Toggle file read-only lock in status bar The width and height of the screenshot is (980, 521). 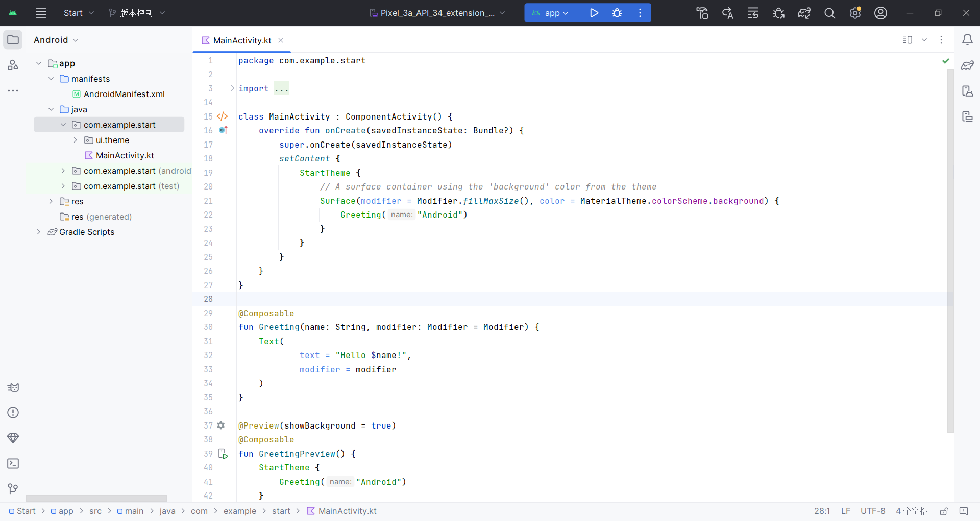pyautogui.click(x=944, y=511)
